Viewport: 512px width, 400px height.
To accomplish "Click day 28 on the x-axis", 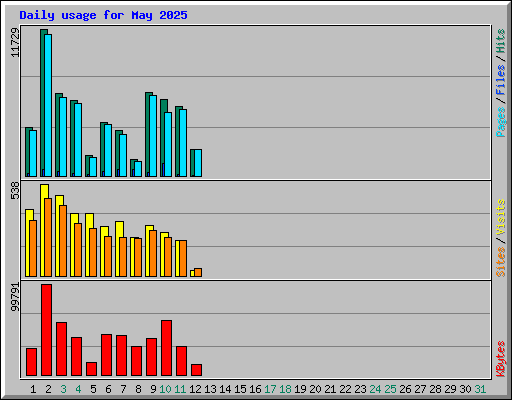I will click(435, 389).
